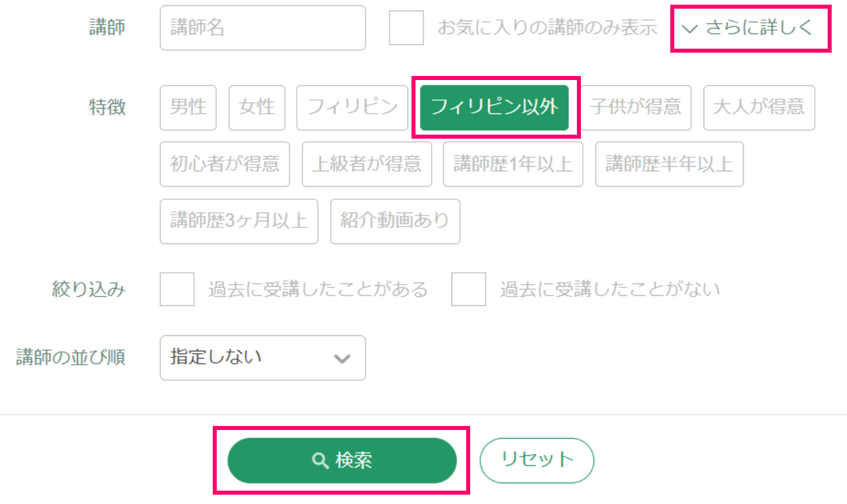Toggle the 女性 feature filter

(257, 108)
